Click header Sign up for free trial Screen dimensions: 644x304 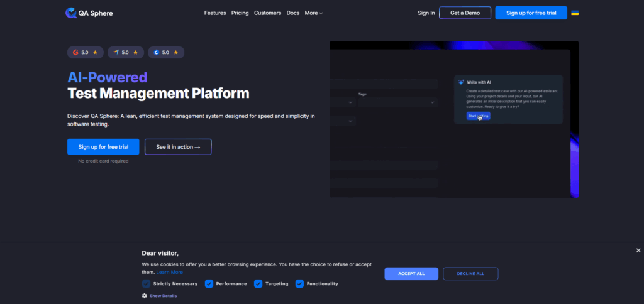tap(531, 13)
